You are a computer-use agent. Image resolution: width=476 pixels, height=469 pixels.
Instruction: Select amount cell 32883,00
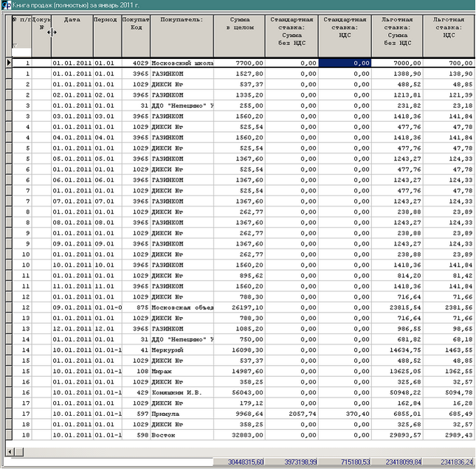239,435
